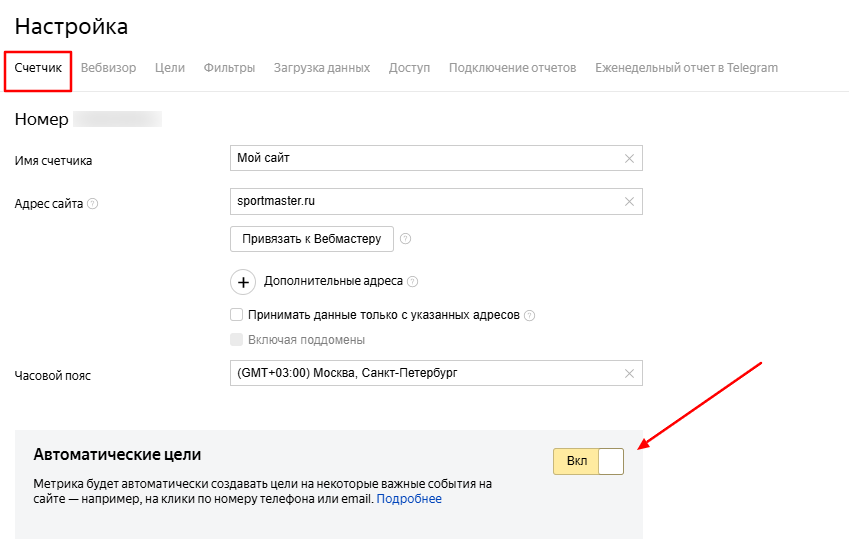Viewport: 849px width, 545px height.
Task: Follow the Подробнее link
Action: [409, 499]
